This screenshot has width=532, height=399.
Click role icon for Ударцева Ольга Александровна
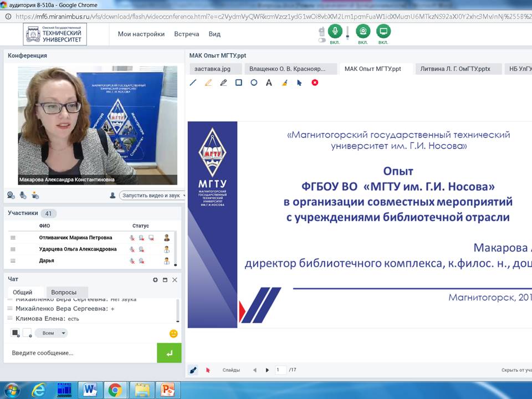167,249
